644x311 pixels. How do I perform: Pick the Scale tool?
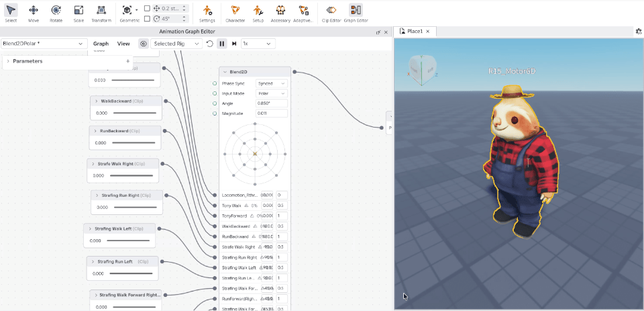pyautogui.click(x=78, y=13)
